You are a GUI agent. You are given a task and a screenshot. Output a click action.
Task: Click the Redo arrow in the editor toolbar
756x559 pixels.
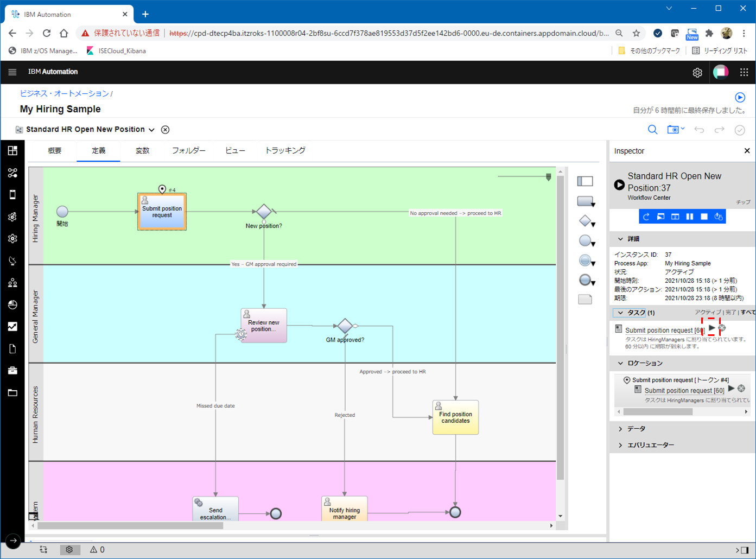(719, 130)
